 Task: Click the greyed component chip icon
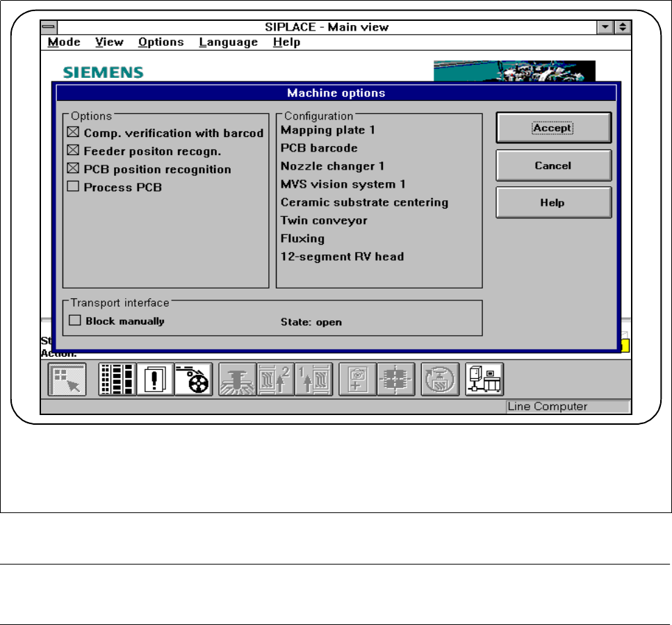[396, 380]
